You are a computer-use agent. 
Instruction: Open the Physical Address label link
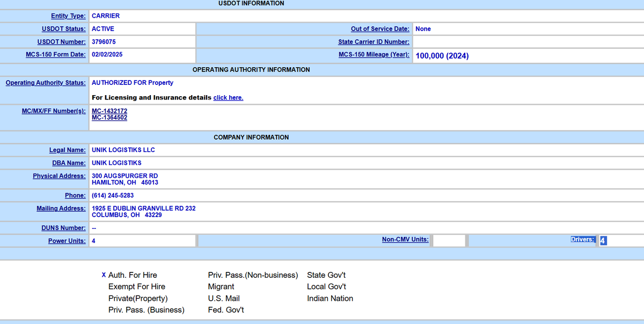(x=59, y=176)
